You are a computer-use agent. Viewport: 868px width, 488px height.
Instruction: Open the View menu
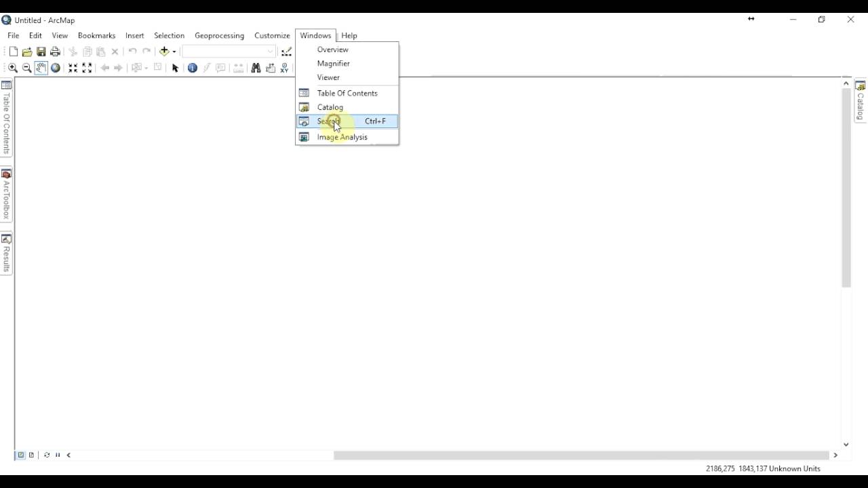tap(60, 35)
